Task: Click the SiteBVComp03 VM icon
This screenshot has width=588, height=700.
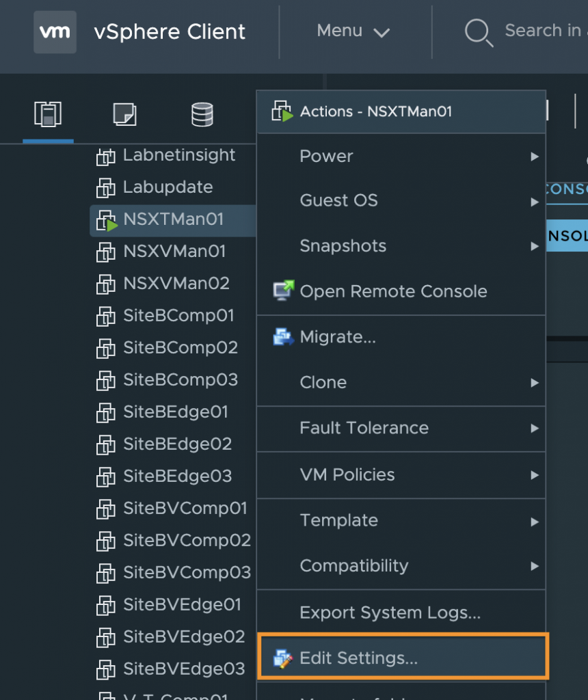Action: click(x=106, y=574)
